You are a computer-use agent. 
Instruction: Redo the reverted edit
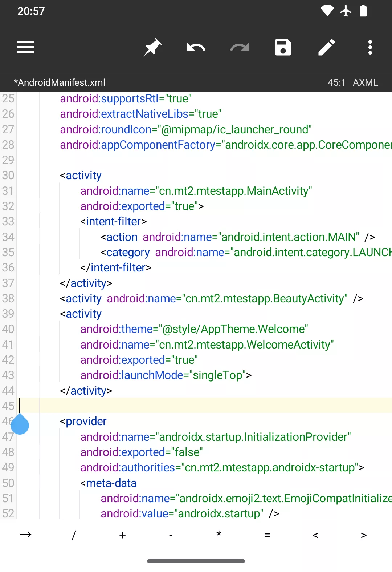coord(240,47)
